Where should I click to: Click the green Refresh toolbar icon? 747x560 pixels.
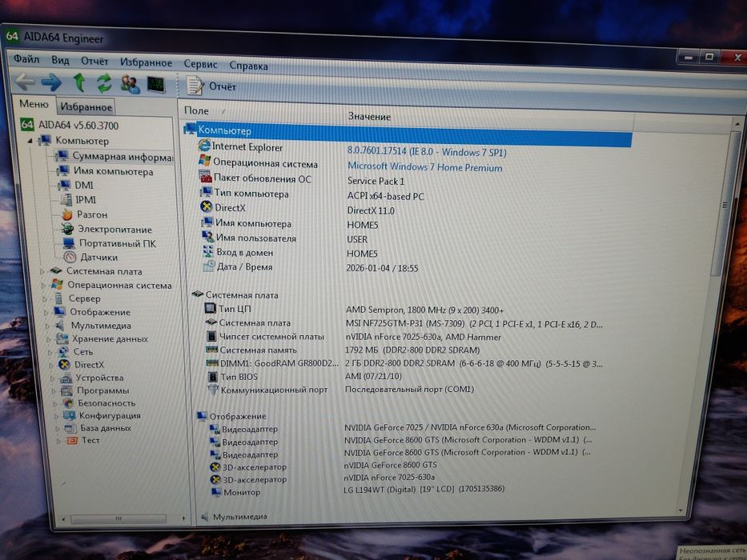104,83
